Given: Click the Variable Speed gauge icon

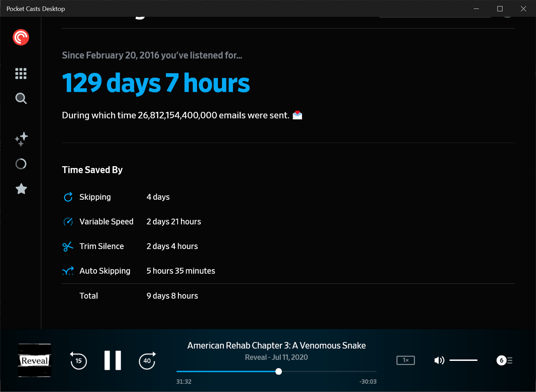Looking at the screenshot, I should [x=68, y=222].
